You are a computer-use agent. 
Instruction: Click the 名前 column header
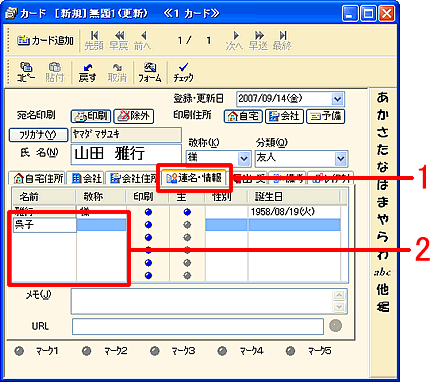(x=44, y=197)
